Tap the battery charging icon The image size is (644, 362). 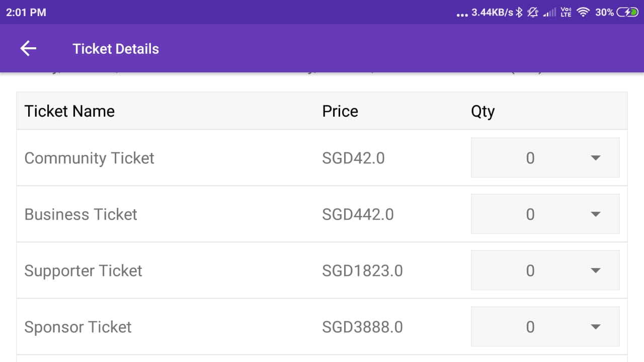(628, 13)
